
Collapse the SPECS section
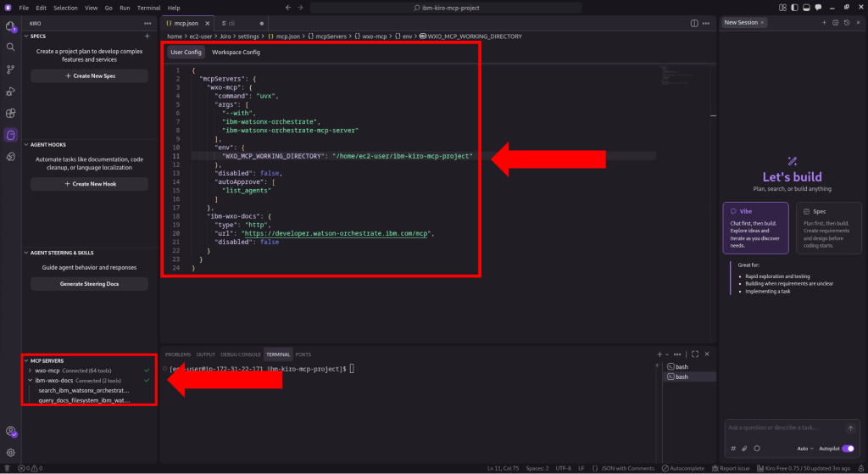point(26,36)
